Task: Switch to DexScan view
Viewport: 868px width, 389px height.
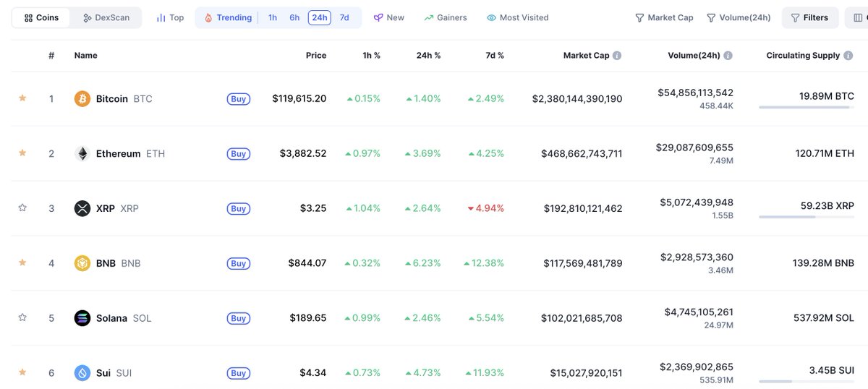Action: (x=107, y=17)
